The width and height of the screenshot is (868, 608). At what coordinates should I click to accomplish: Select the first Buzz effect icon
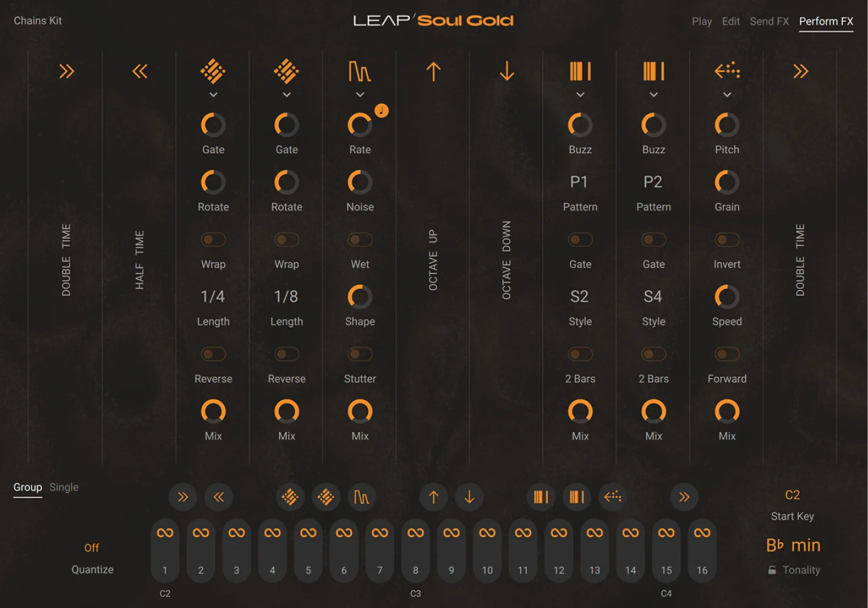click(x=580, y=71)
